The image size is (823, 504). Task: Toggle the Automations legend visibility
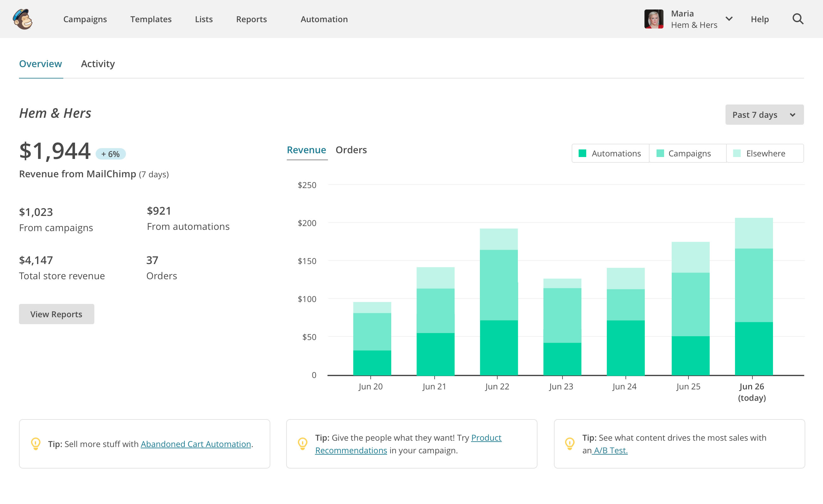click(x=611, y=153)
